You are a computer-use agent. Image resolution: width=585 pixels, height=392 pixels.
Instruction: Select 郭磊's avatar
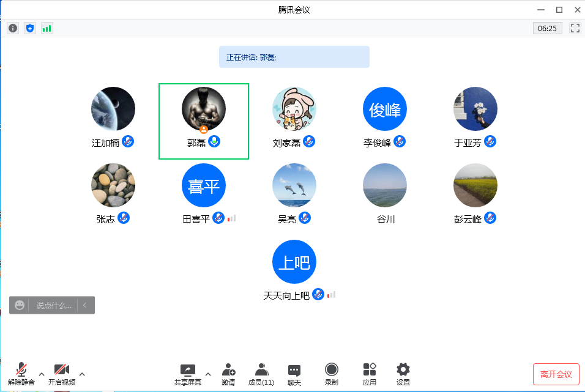point(204,109)
